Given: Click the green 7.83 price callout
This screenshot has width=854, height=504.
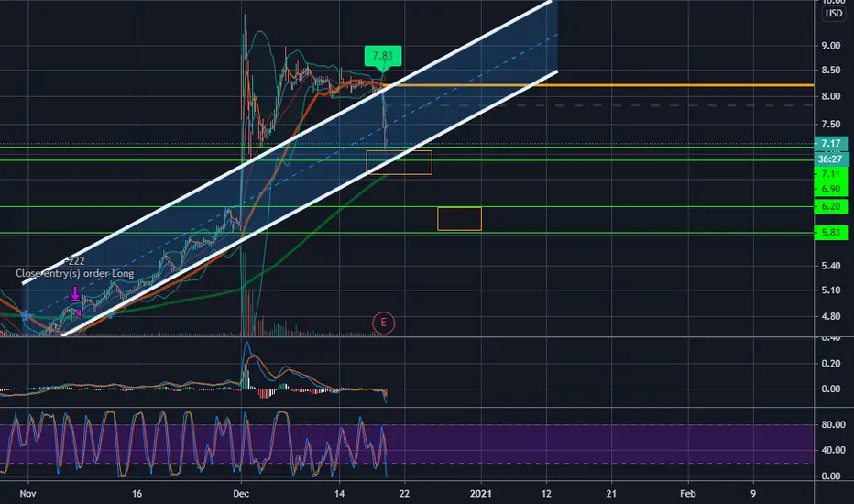Looking at the screenshot, I should tap(383, 56).
